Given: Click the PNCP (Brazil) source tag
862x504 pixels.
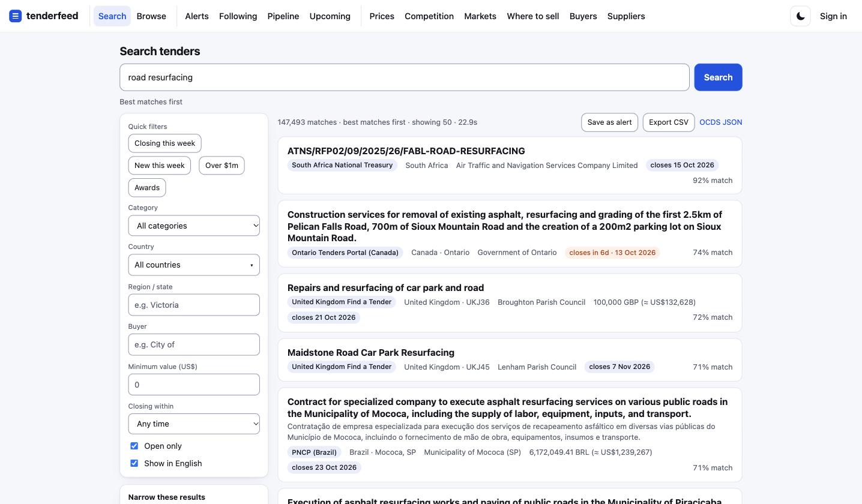Looking at the screenshot, I should 314,452.
